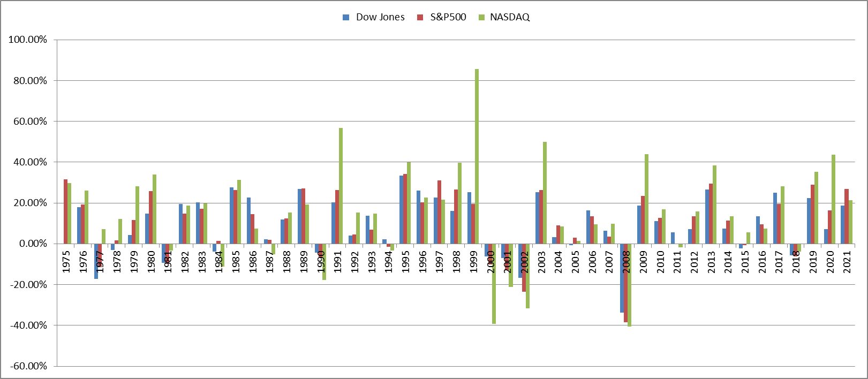Click the -40.00% y-axis label
Viewport: 868px width, 379px height.
pos(28,325)
